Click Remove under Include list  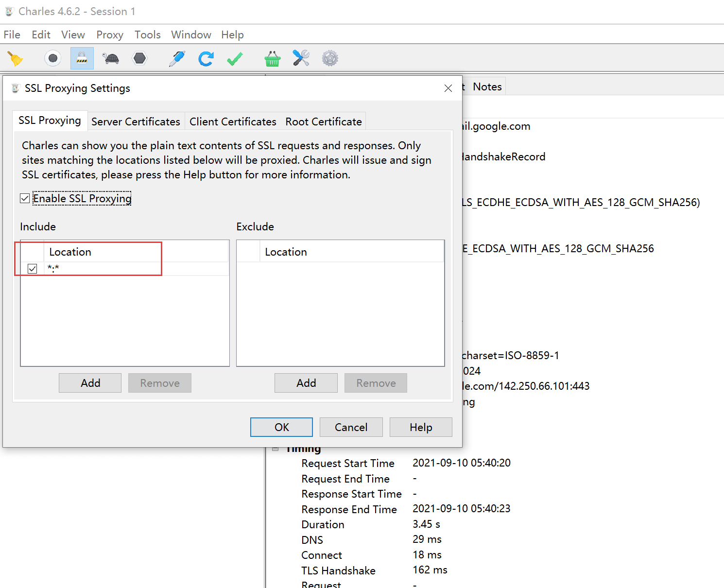(x=160, y=383)
